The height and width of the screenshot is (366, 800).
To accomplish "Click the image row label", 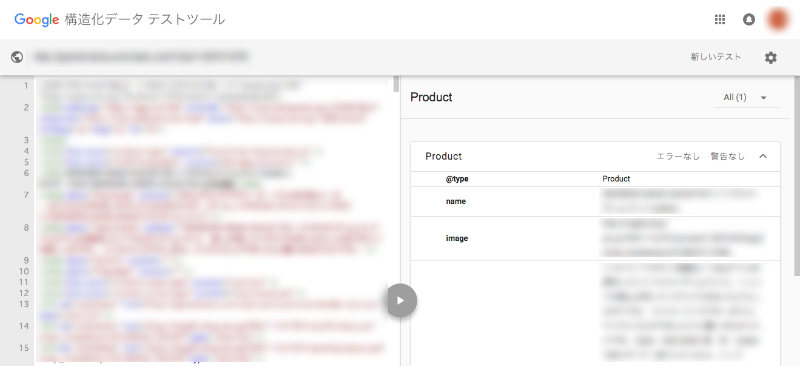I will (x=457, y=238).
